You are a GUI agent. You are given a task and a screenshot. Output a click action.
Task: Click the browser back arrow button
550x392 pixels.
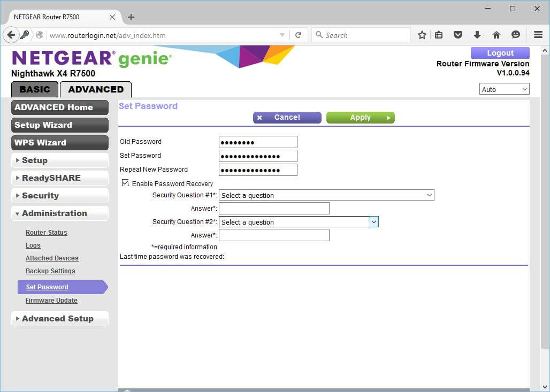coord(11,35)
